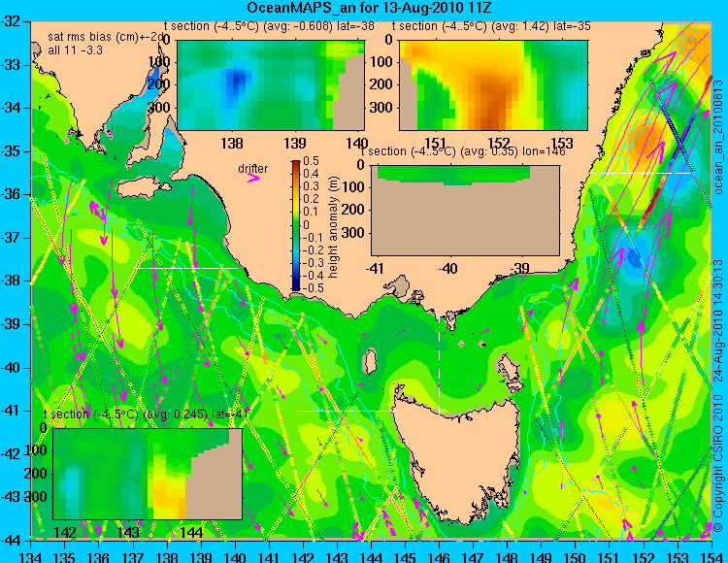Open the lat=-41 temperature section inset
728x563 pixels.
pos(148,474)
